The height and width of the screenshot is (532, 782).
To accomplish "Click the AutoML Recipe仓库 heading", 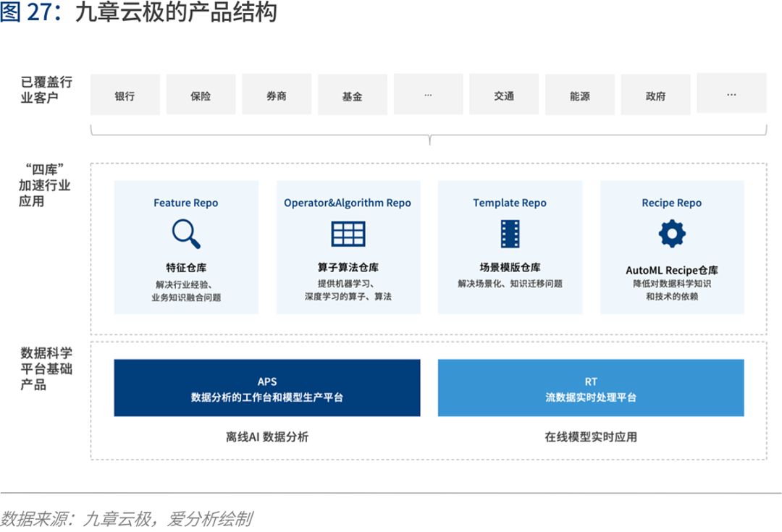I will [x=672, y=270].
